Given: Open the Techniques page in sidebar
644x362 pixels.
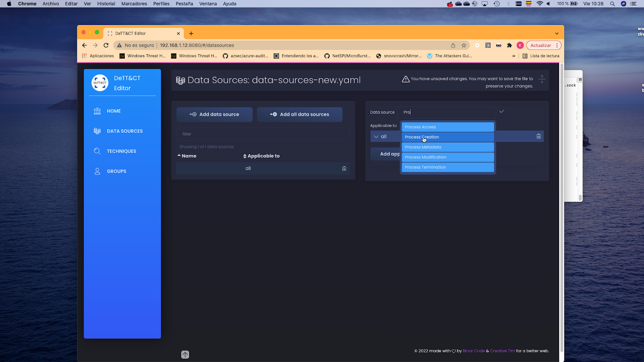Looking at the screenshot, I should [x=121, y=151].
